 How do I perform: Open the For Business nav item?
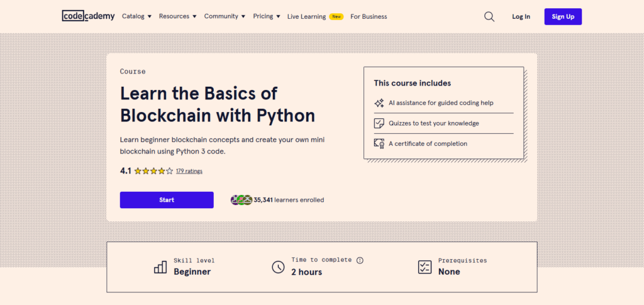click(x=369, y=16)
